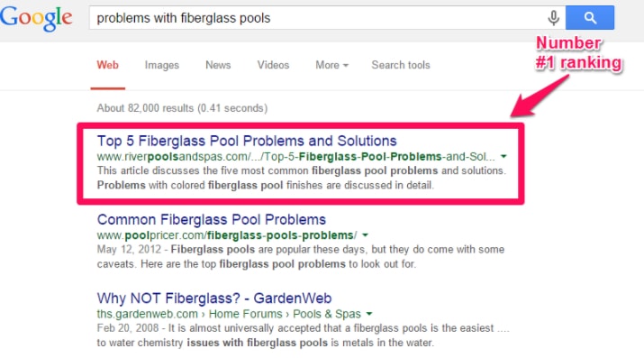Expand arrow next to poolpricer URL
The height and width of the screenshot is (358, 644).
tap(365, 235)
